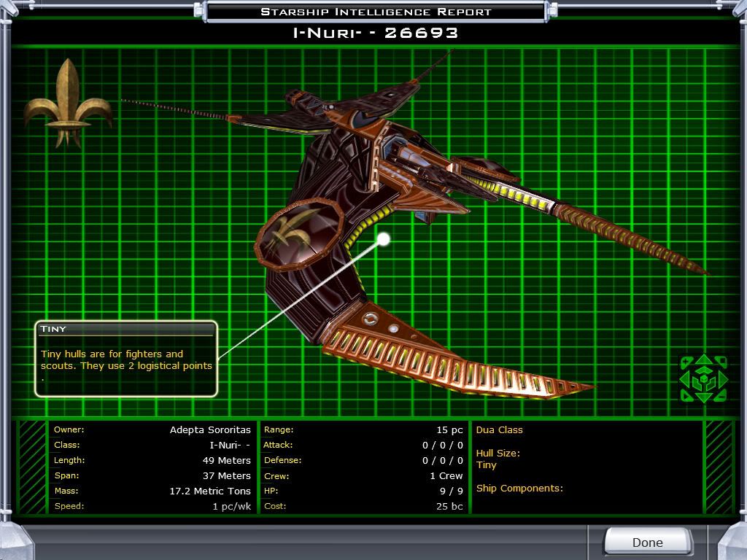This screenshot has height=560, width=747.
Task: Click the 'Hull Size:' label
Action: coord(498,454)
